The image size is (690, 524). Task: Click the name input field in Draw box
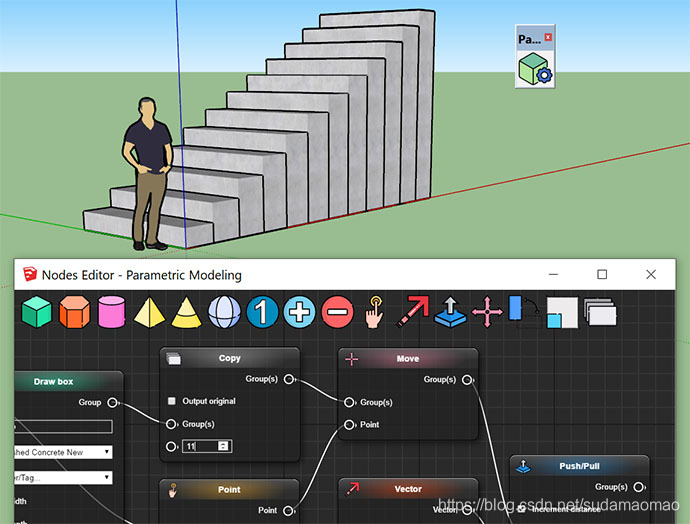point(63,426)
